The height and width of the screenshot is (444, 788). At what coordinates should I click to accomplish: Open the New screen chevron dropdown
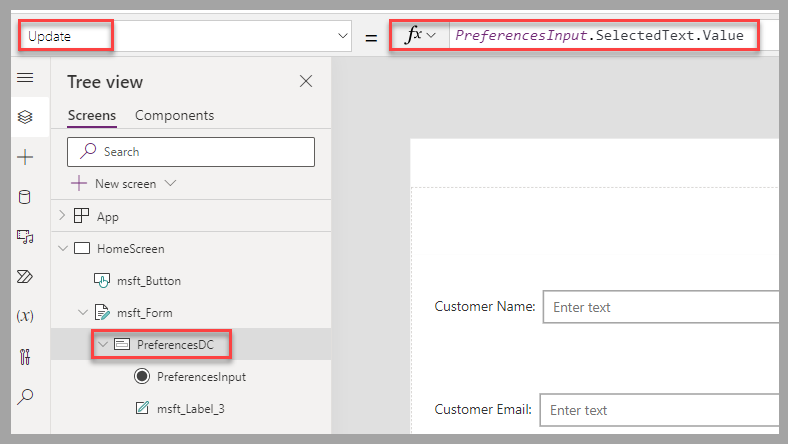(171, 183)
